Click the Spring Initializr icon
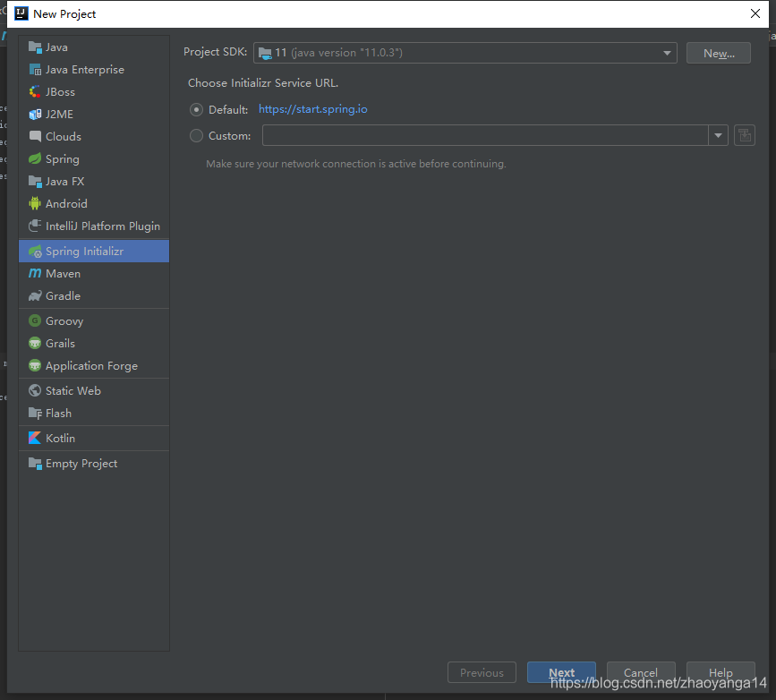The width and height of the screenshot is (776, 700). pos(35,252)
